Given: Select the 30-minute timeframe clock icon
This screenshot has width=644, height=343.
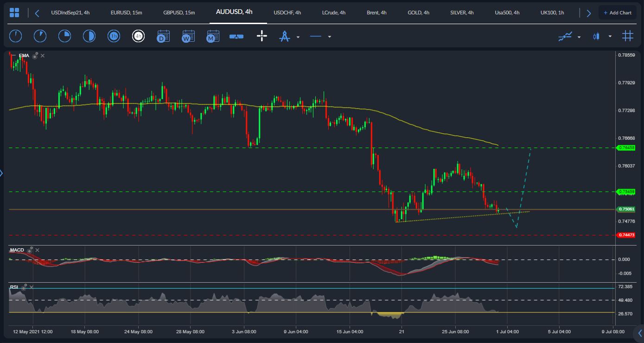Looking at the screenshot, I should tap(89, 36).
